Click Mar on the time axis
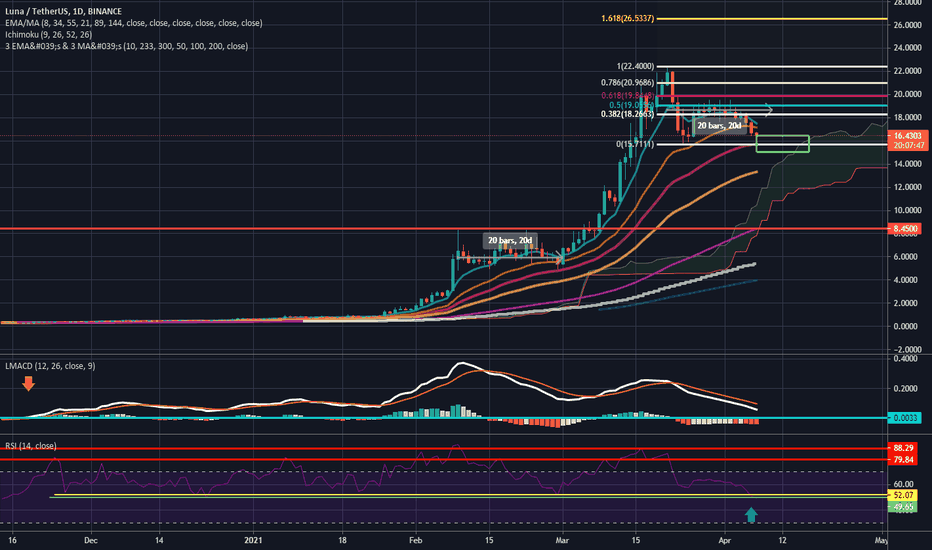 [x=562, y=540]
